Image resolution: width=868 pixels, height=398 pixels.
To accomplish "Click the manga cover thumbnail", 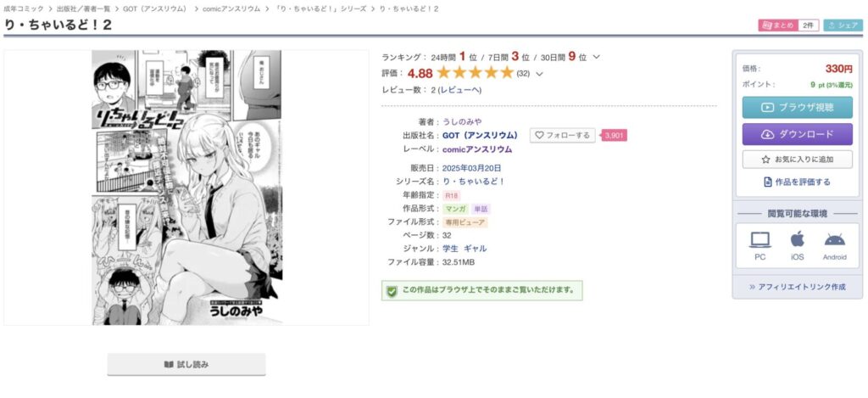I will tap(186, 188).
